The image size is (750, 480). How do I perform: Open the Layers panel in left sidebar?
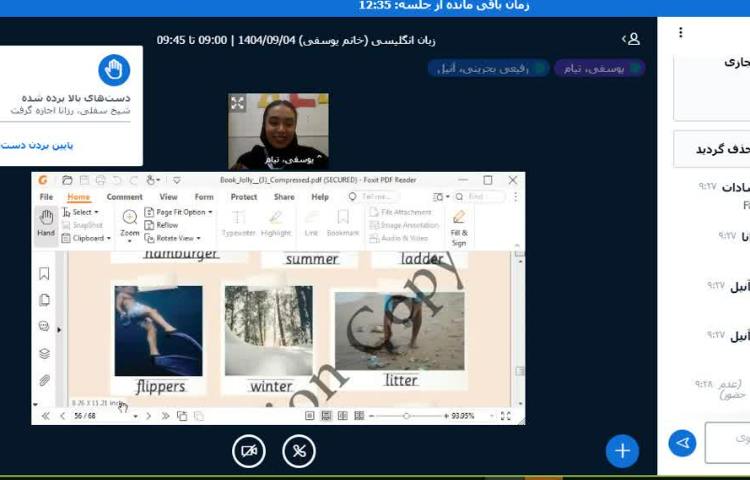(x=44, y=353)
